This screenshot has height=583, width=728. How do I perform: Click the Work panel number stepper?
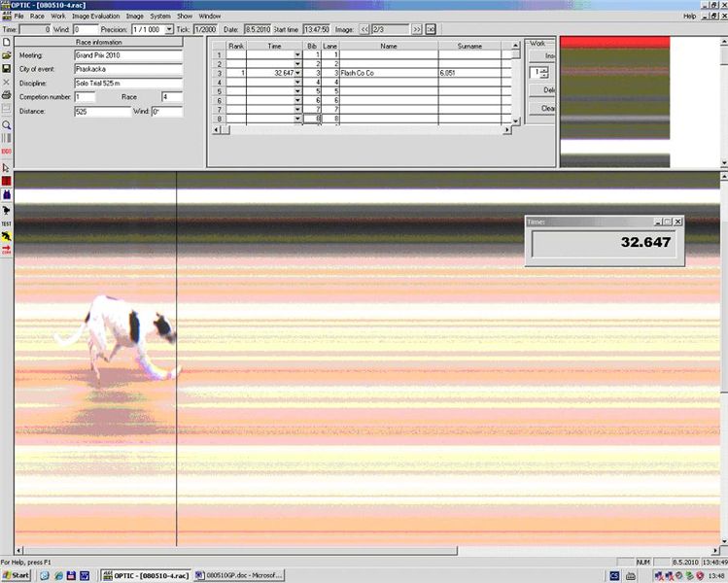point(539,73)
